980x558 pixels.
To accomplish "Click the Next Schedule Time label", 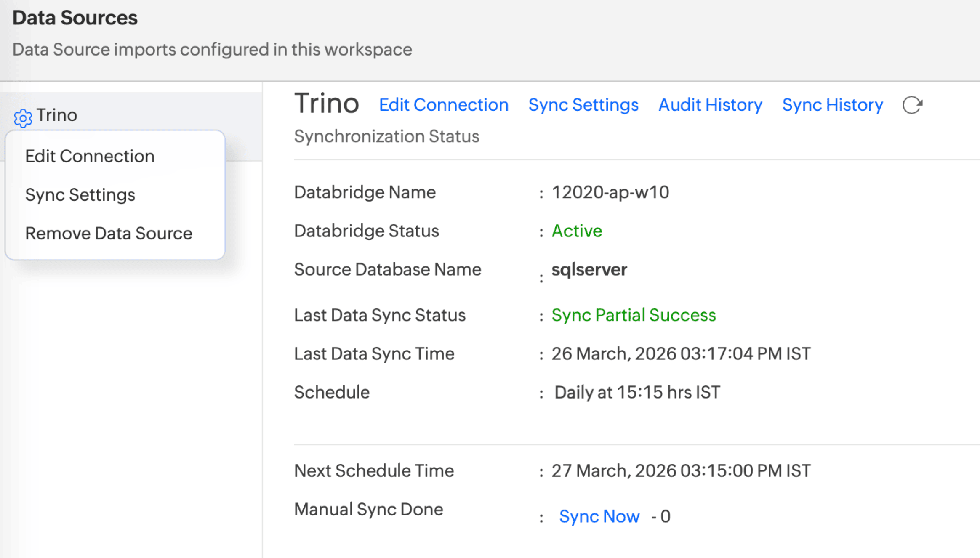I will click(374, 470).
